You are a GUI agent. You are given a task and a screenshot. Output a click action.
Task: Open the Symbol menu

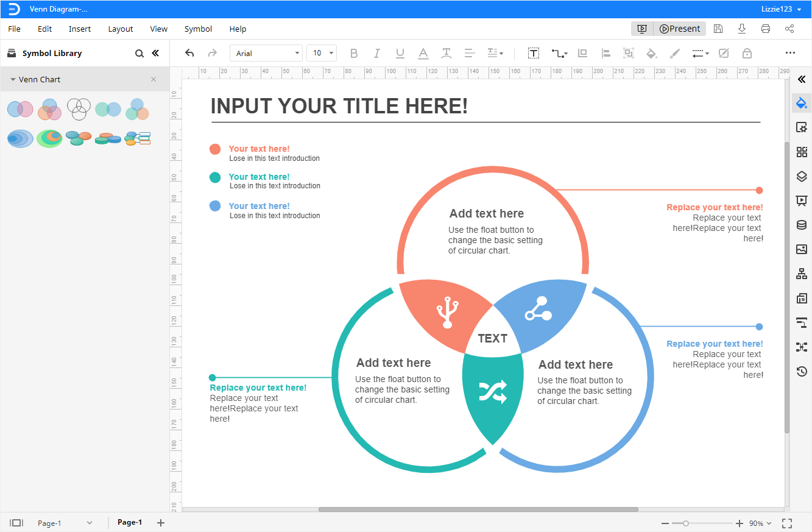[x=198, y=29]
